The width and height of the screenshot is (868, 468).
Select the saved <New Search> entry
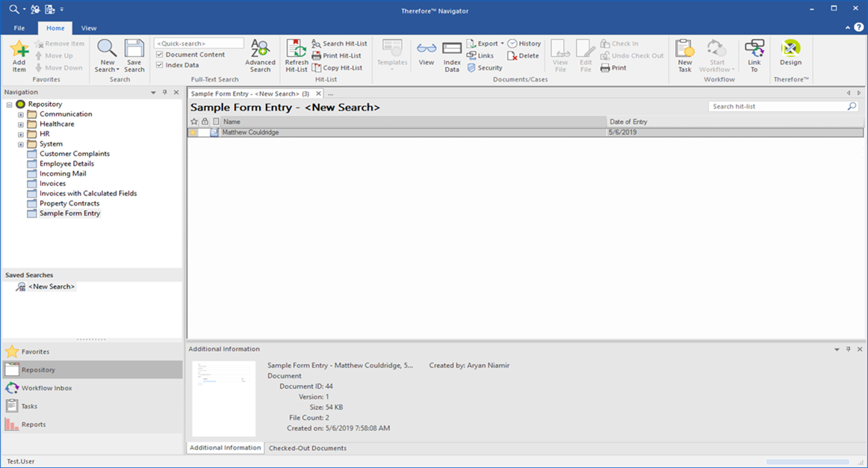[49, 286]
